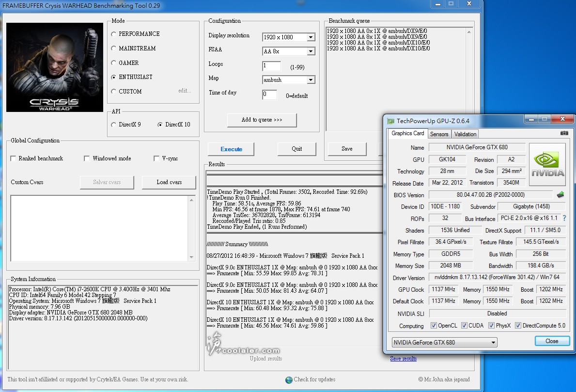
Task: Click the GPU-Z screenshot camera icon
Action: point(564,133)
